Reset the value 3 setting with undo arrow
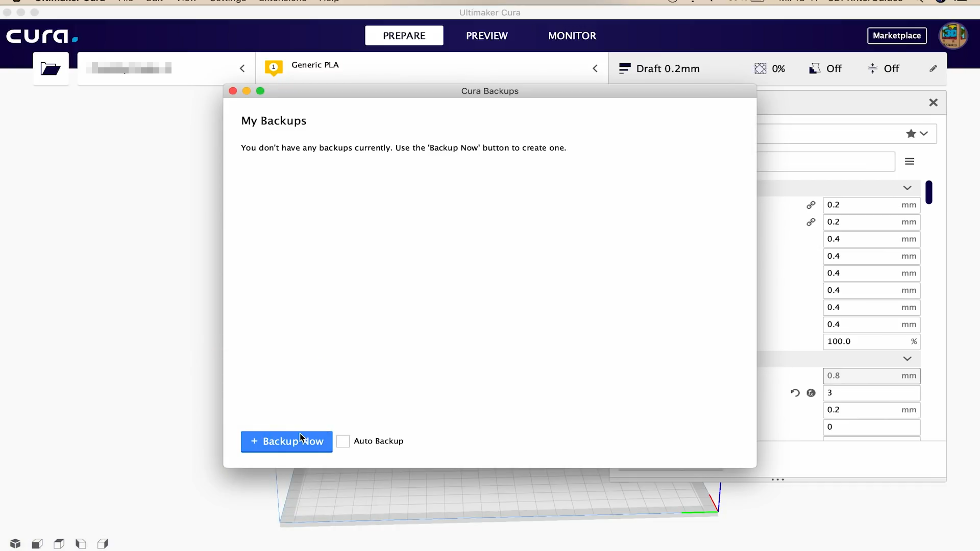Image resolution: width=980 pixels, height=551 pixels. [x=795, y=393]
